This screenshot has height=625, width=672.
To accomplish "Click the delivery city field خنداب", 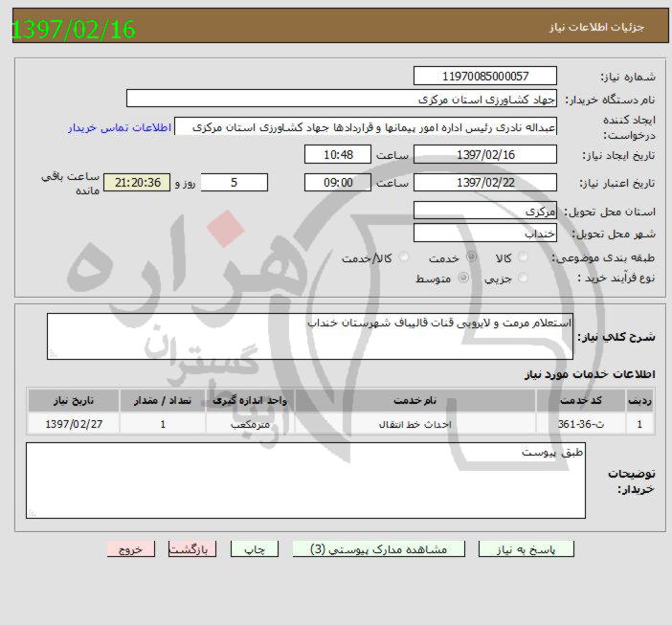I will coord(485,233).
